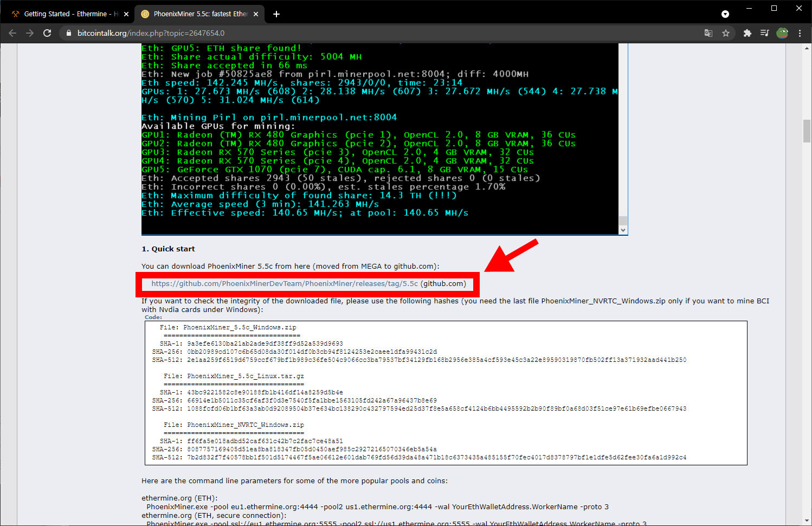Close the PhoenixMiner 5.5c tab
Viewport: 812px width, 526px height.
point(256,14)
